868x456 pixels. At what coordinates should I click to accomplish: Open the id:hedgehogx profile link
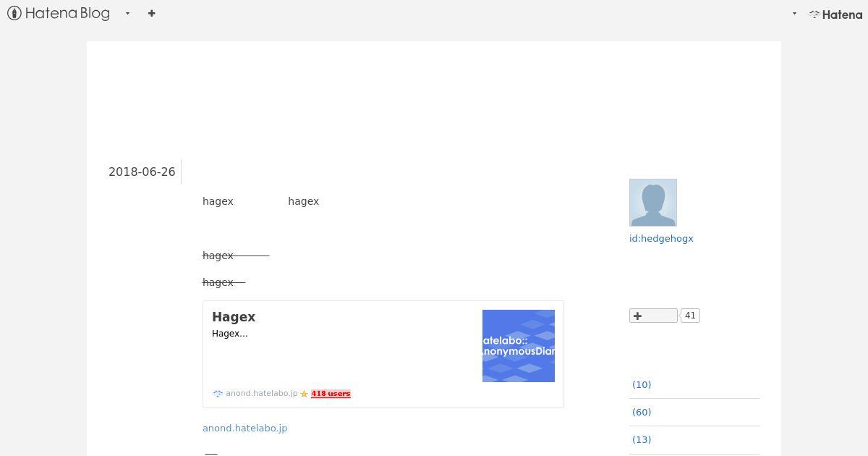[661, 238]
